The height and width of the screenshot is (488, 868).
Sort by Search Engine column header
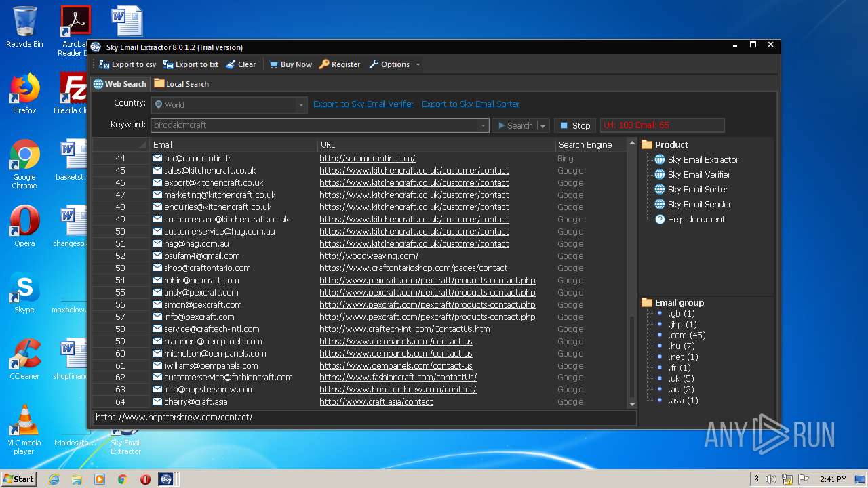point(591,144)
